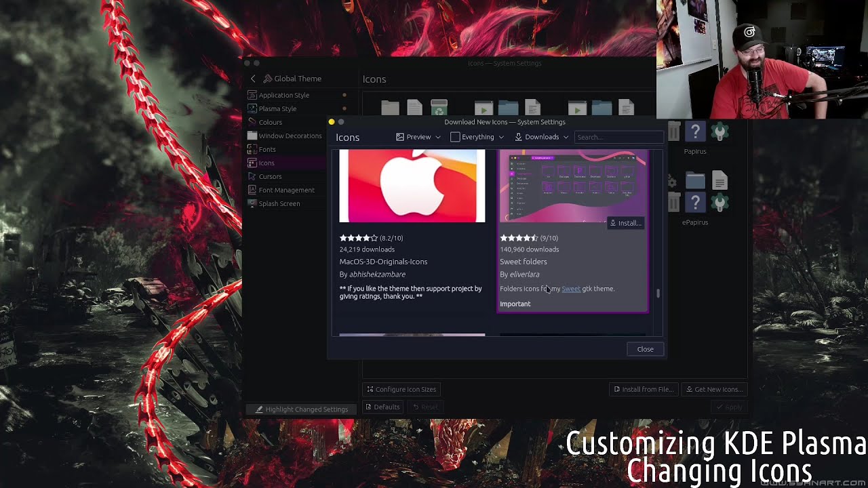This screenshot has width=868, height=488.
Task: Click Get New Icons button
Action: coord(713,389)
